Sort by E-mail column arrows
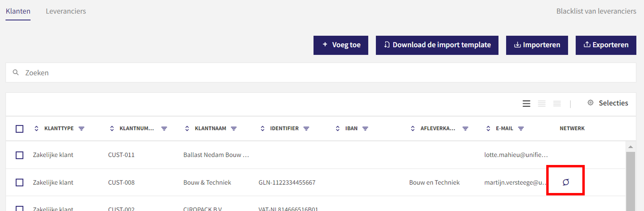The image size is (644, 211). tap(488, 129)
